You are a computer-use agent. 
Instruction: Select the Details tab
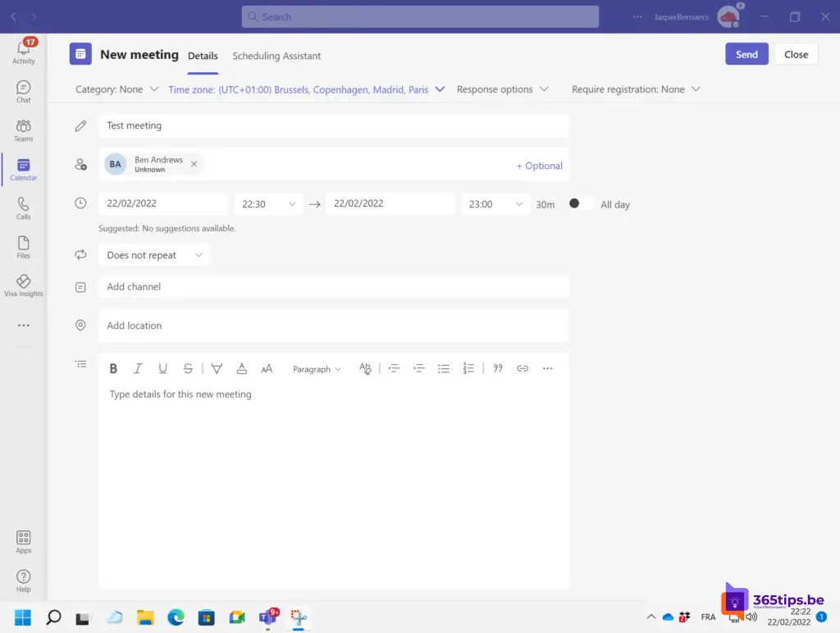(x=203, y=56)
